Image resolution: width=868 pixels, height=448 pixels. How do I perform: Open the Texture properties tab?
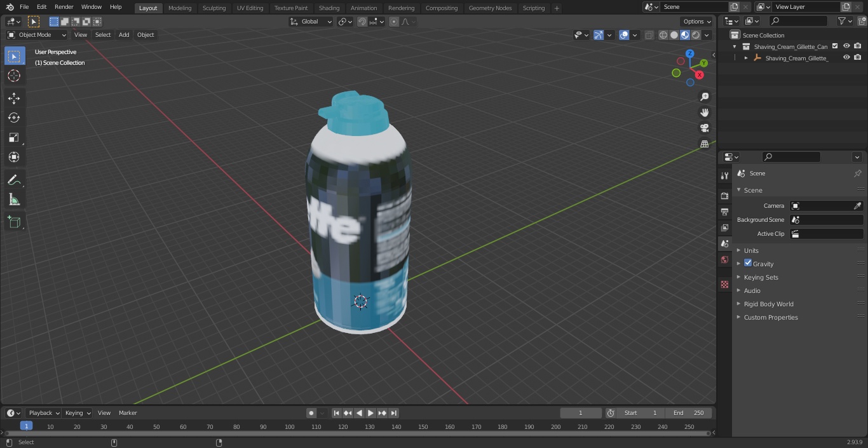[724, 284]
